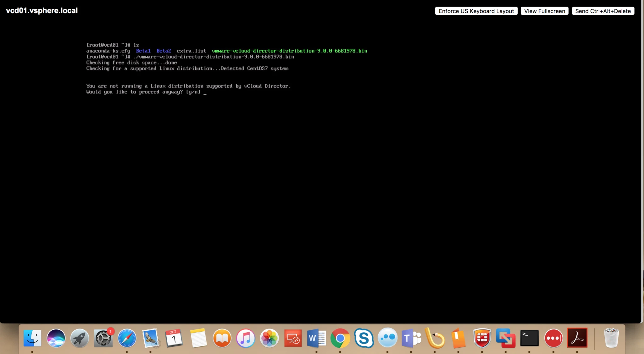Open Finder from the dock

tap(32, 338)
